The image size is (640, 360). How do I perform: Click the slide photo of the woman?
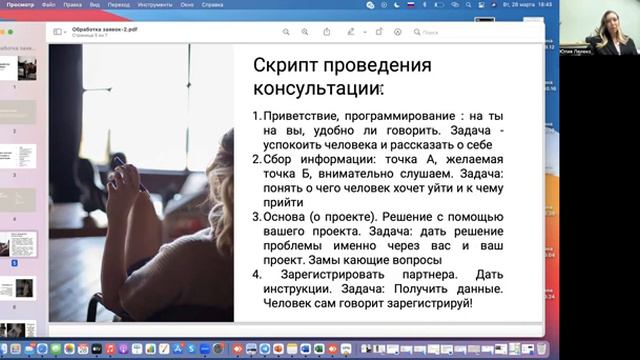(141, 183)
